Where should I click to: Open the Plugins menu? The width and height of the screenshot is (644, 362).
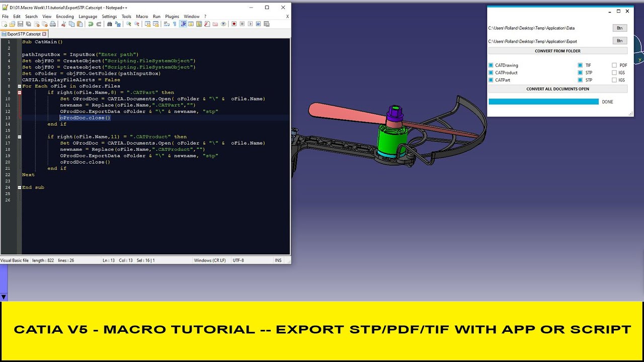pos(172,17)
